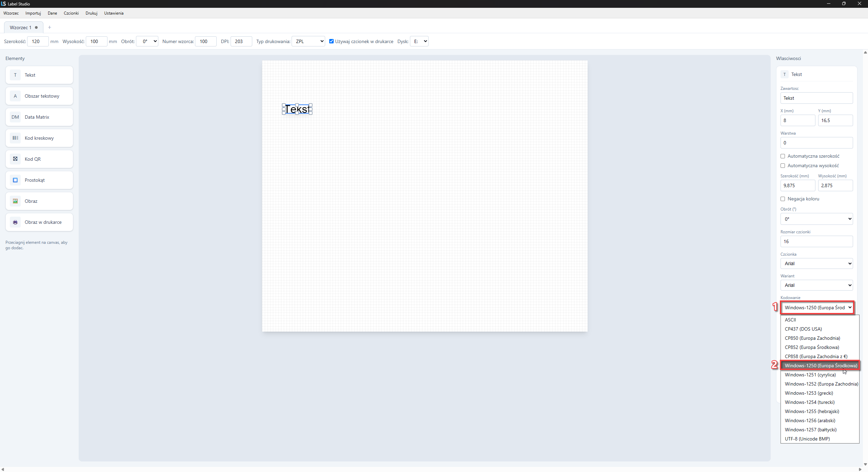
Task: Click the Numer wzorca input field
Action: tap(206, 41)
